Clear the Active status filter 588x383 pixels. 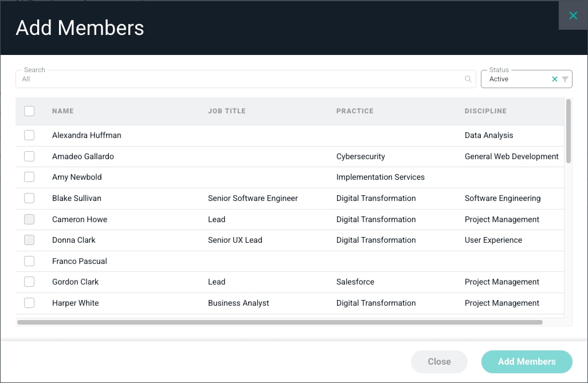pos(555,79)
